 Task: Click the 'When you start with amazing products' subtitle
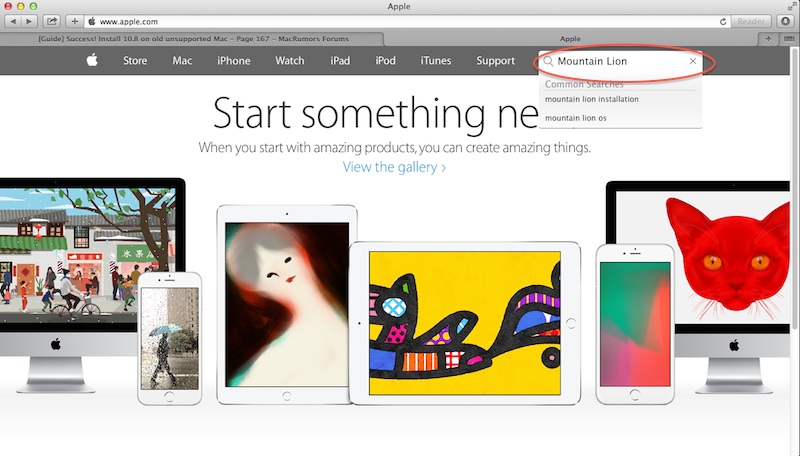pyautogui.click(x=394, y=148)
